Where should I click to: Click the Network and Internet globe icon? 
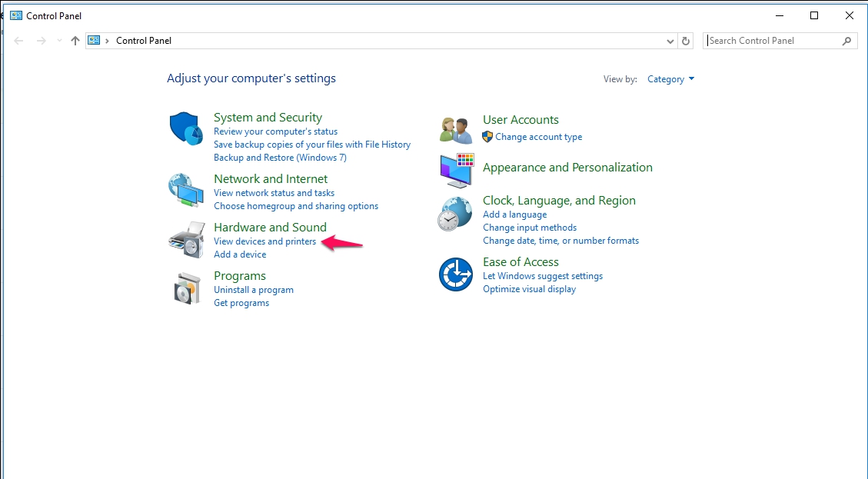point(186,190)
